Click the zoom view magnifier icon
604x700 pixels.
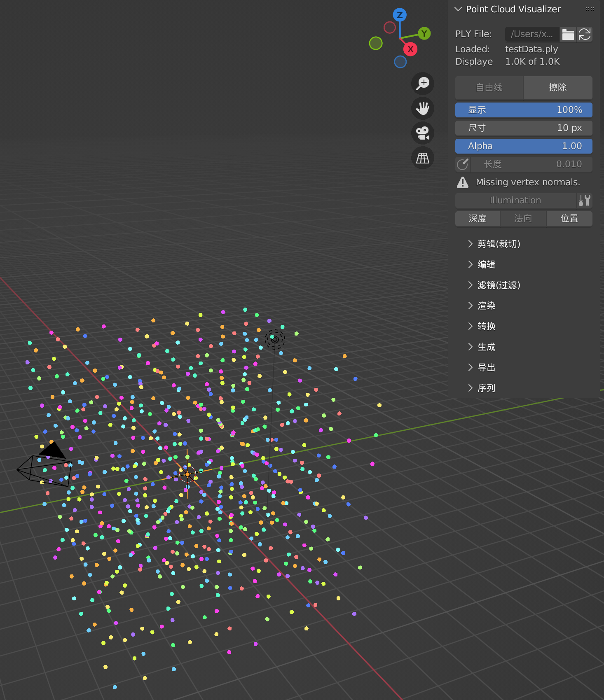[x=423, y=84]
